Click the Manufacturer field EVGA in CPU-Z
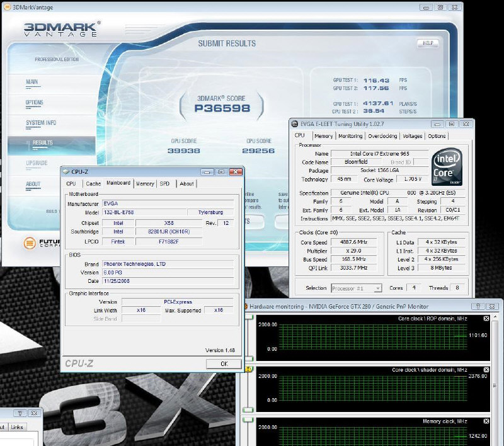This screenshot has height=446, width=504. 168,203
